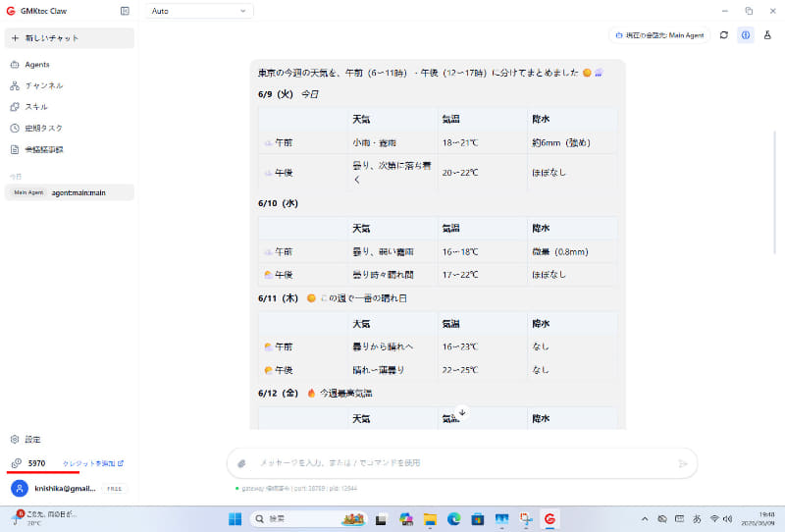The width and height of the screenshot is (785, 532).
Task: Click the 午前 label in the 6/9 table
Action: coord(284,142)
